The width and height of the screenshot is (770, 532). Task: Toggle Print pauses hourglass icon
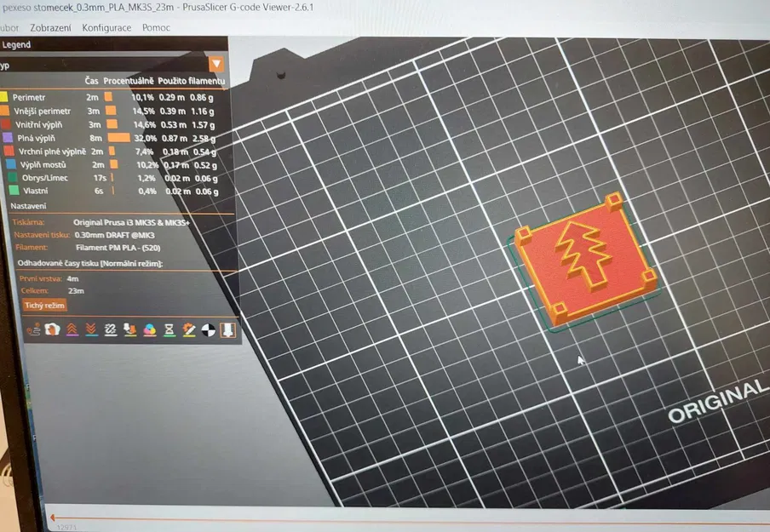click(170, 329)
